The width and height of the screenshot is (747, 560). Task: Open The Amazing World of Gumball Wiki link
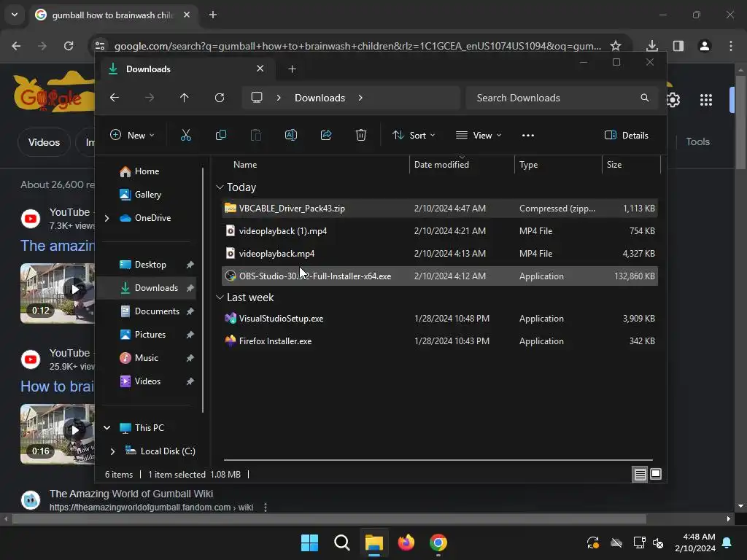click(x=131, y=494)
